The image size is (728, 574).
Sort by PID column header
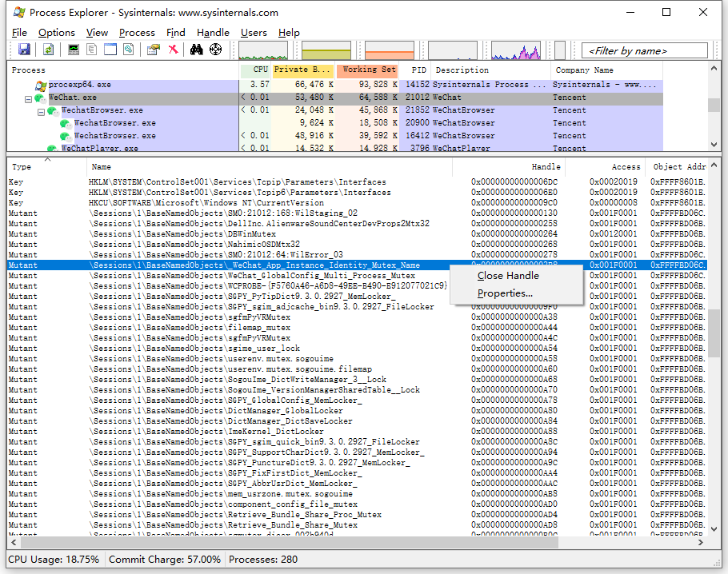coord(415,70)
